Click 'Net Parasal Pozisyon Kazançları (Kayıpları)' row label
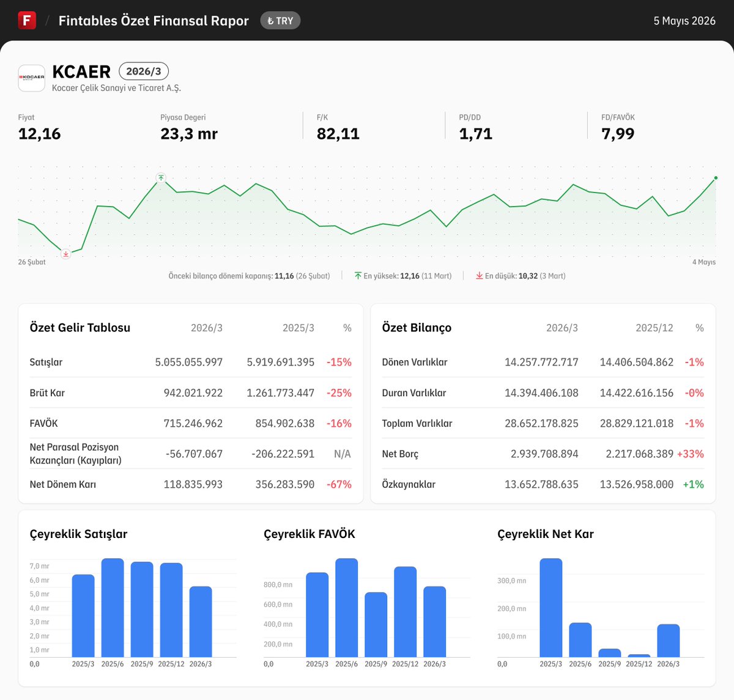Screen dimensions: 734x700 pyautogui.click(x=76, y=454)
